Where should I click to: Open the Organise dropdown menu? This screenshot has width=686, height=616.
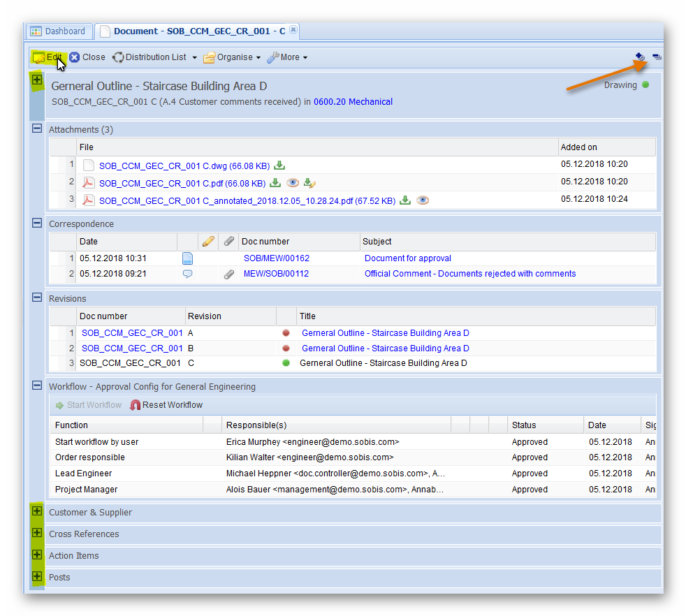click(232, 57)
